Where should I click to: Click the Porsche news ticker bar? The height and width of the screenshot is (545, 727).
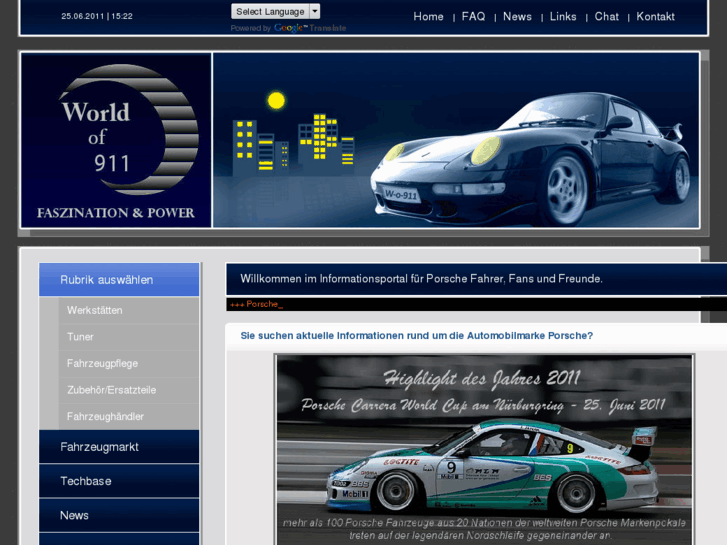[476, 304]
